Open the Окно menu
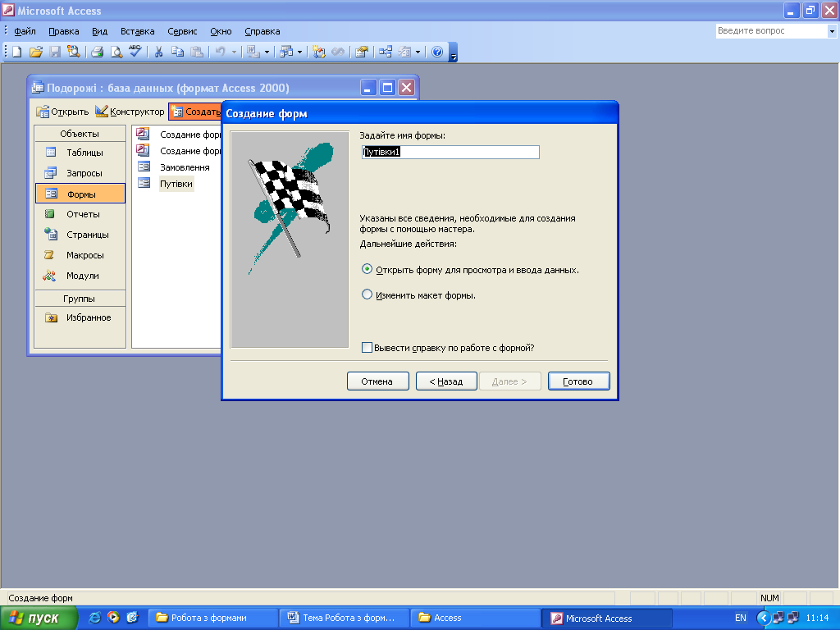The height and width of the screenshot is (630, 840). (x=221, y=31)
